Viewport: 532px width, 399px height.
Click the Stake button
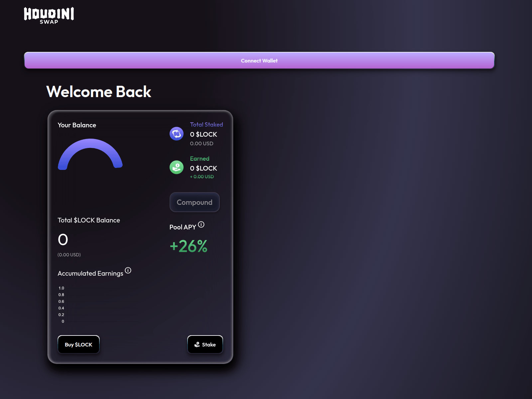point(205,344)
